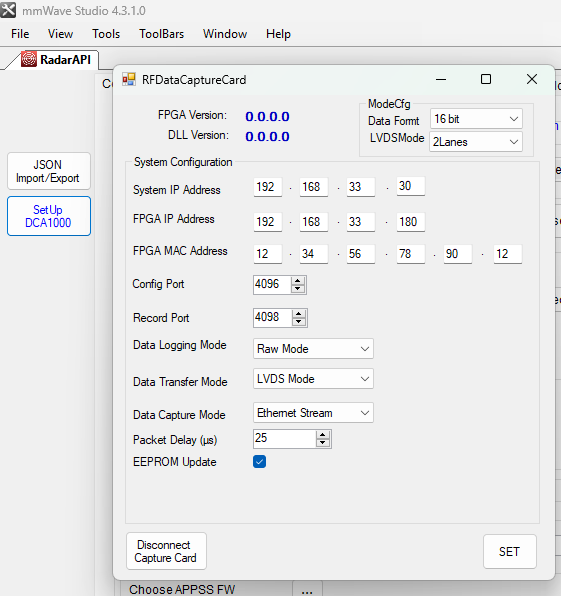Increase the Record Port value with up arrow

click(299, 314)
